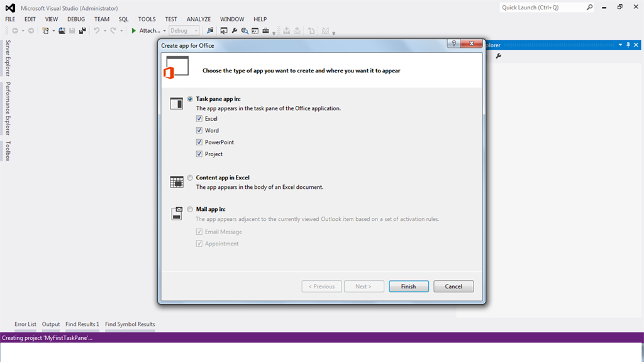Uncheck the Project checkbox
Screen dimensions: 644x362
[x=199, y=154]
